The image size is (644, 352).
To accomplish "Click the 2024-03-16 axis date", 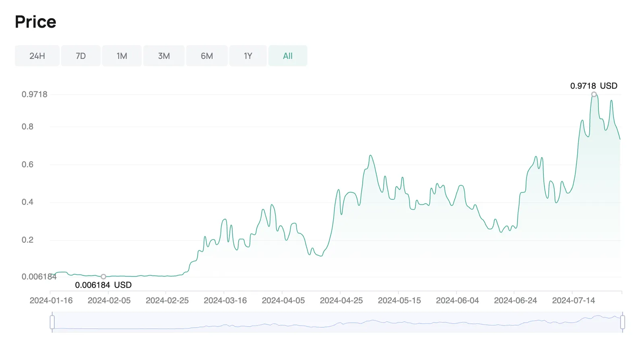I will coord(225,300).
